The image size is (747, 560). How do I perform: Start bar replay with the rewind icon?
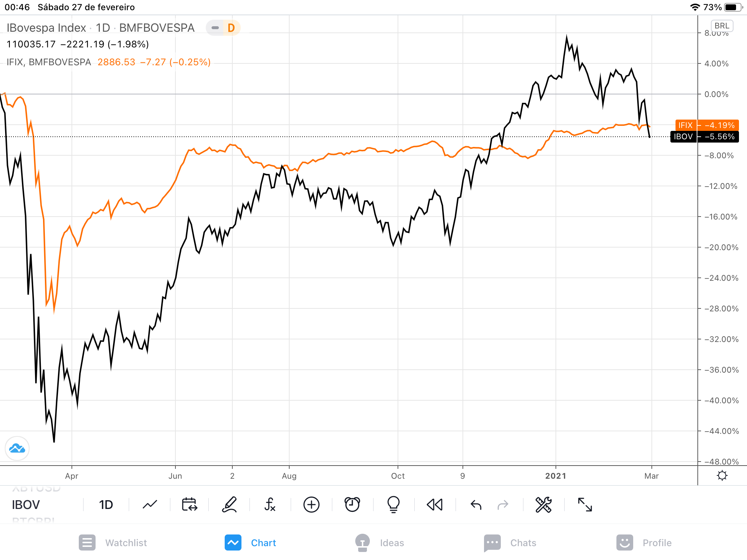(434, 505)
